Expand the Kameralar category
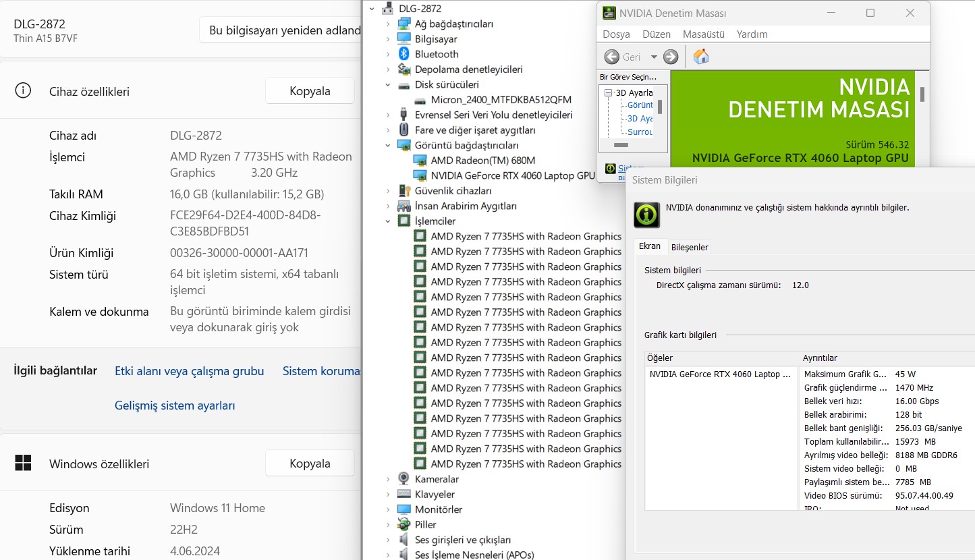Screen dimensions: 975x560 tap(388, 479)
